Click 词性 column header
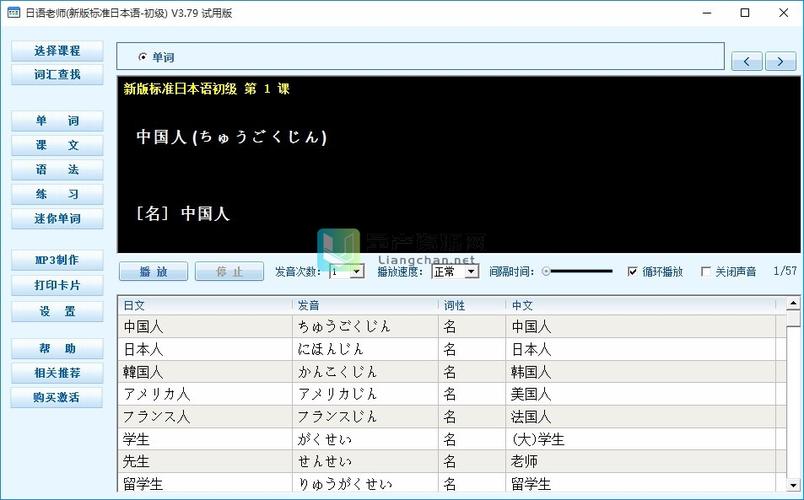 point(472,306)
